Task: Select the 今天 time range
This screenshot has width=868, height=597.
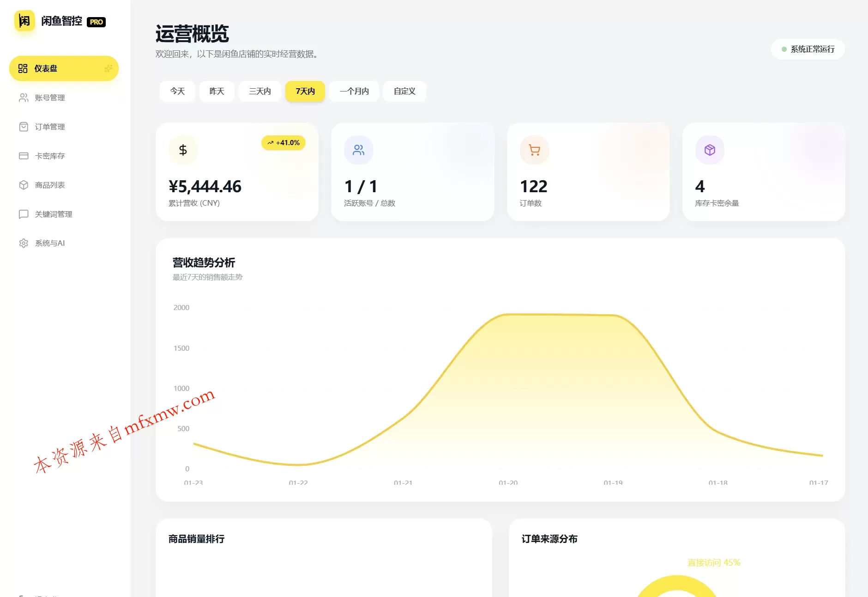Action: (x=177, y=91)
